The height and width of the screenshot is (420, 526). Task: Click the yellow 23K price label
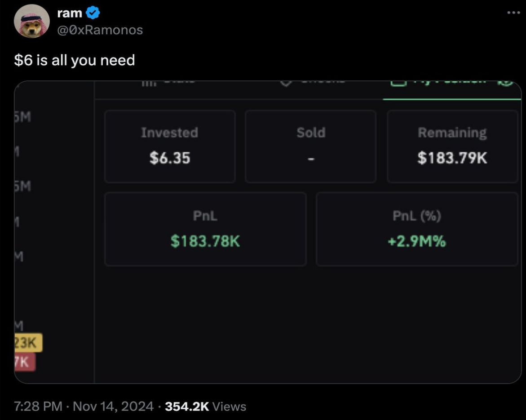click(x=28, y=342)
